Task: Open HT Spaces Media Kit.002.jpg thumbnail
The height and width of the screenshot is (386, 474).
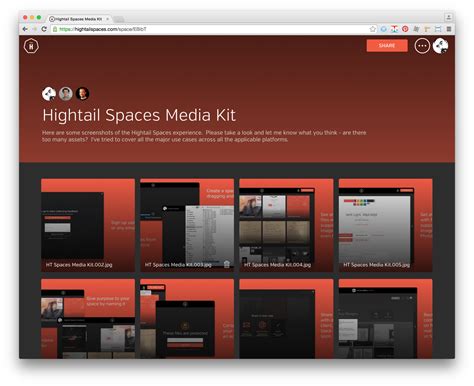Action: coord(88,225)
